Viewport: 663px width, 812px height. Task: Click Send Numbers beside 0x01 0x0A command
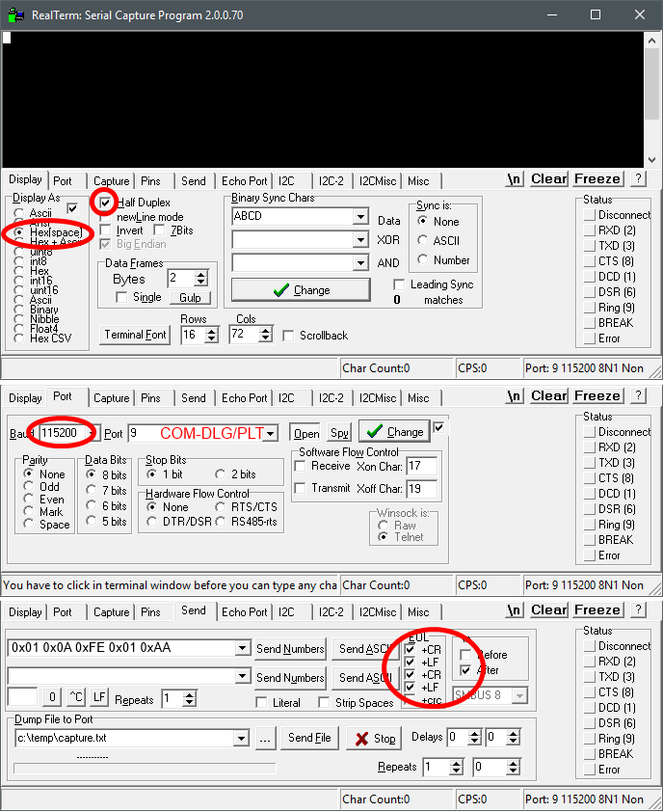290,649
